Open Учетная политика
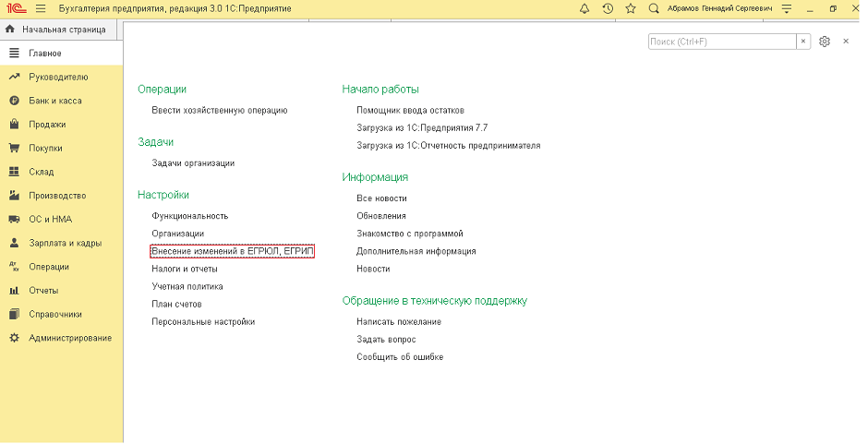 pos(187,287)
